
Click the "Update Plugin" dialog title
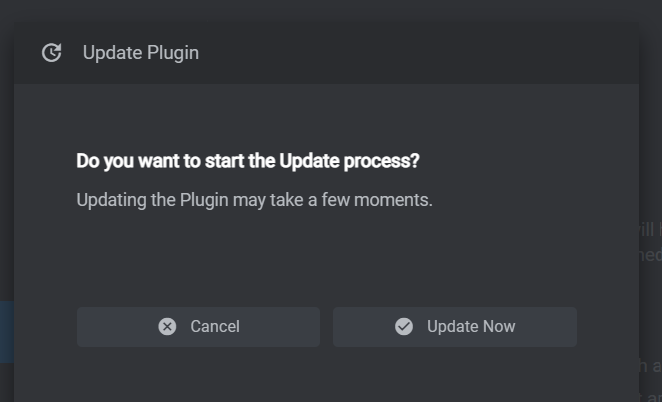pos(141,53)
